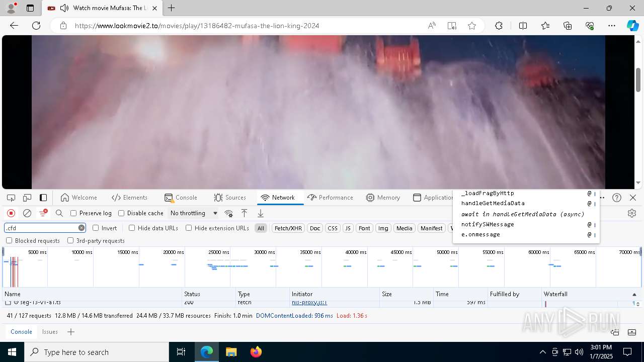Enable Preserve log checkbox
The height and width of the screenshot is (362, 644).
[73, 213]
